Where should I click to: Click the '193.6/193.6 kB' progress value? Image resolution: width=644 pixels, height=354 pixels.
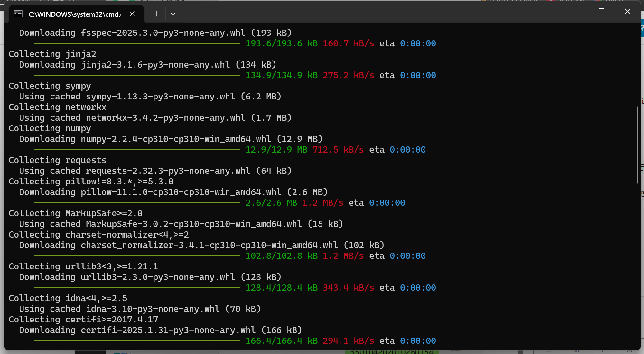click(282, 43)
